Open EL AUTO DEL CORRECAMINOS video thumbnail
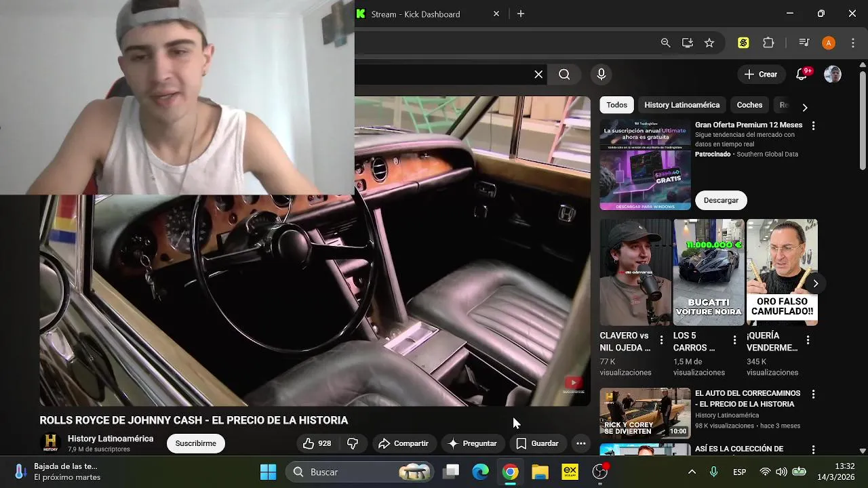 point(645,413)
